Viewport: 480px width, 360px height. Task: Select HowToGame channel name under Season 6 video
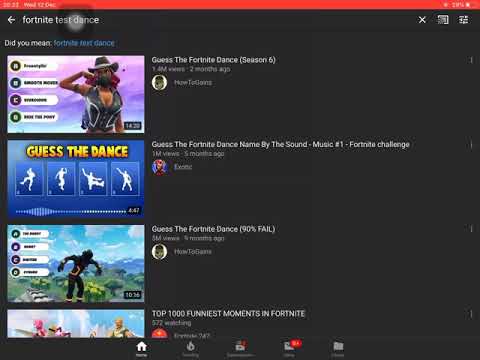[x=193, y=82]
